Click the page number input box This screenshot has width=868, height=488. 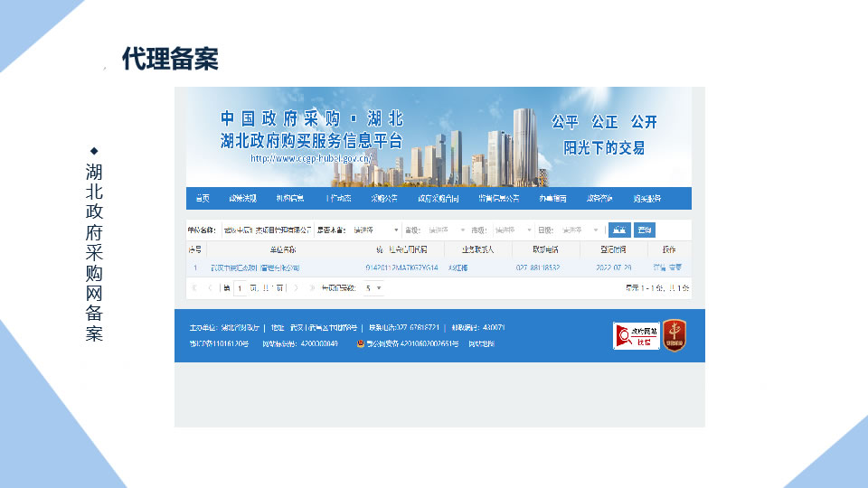click(240, 287)
